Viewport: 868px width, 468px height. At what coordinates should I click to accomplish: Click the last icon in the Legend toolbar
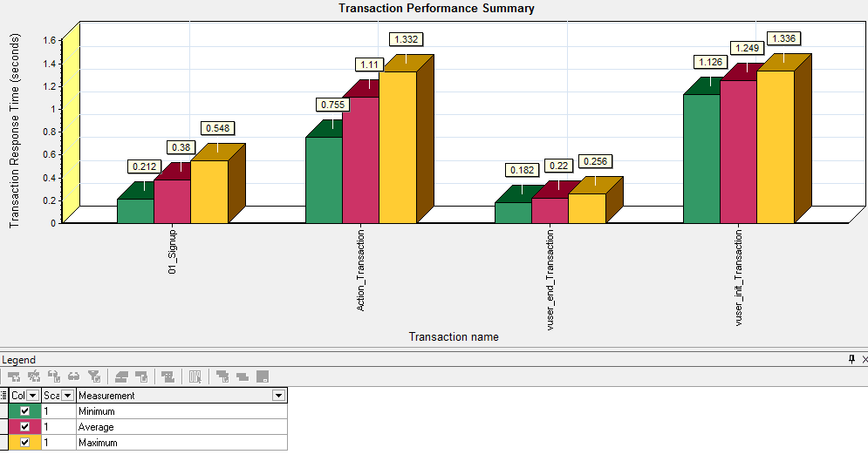point(263,376)
